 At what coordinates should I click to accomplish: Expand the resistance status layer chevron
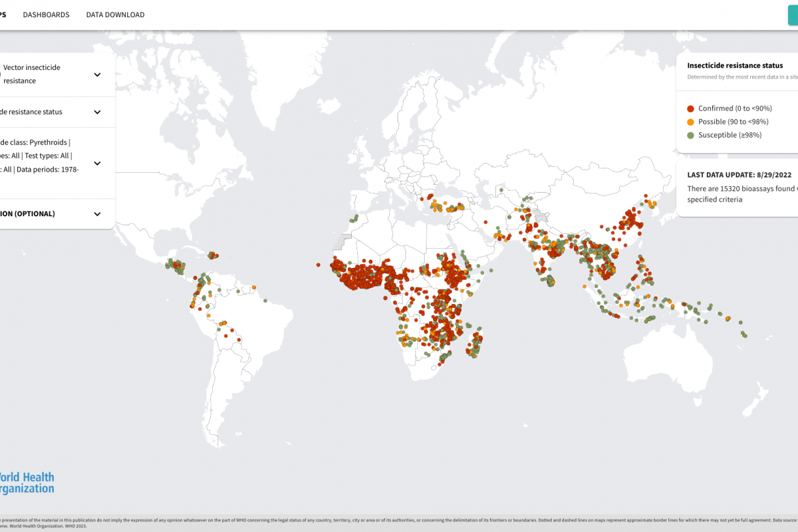coord(97,112)
